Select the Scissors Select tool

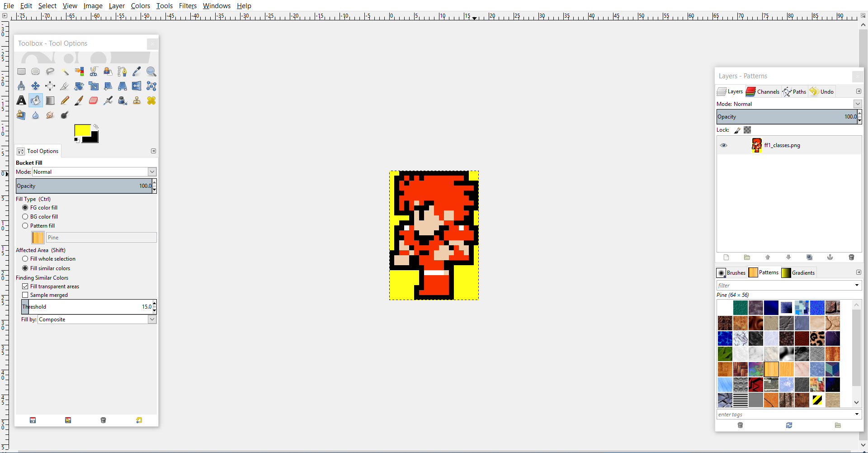click(x=94, y=72)
